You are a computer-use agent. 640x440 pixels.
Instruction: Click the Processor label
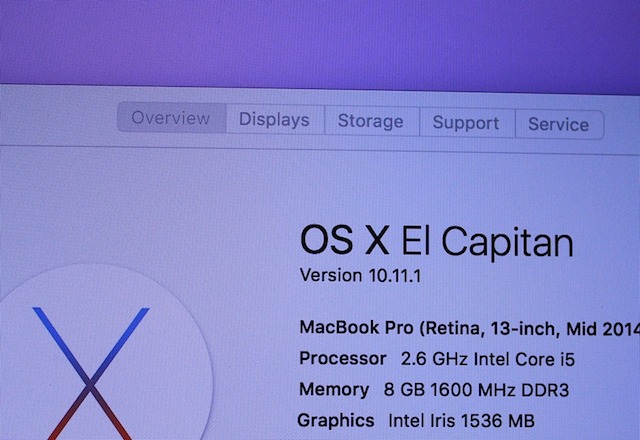[342, 358]
